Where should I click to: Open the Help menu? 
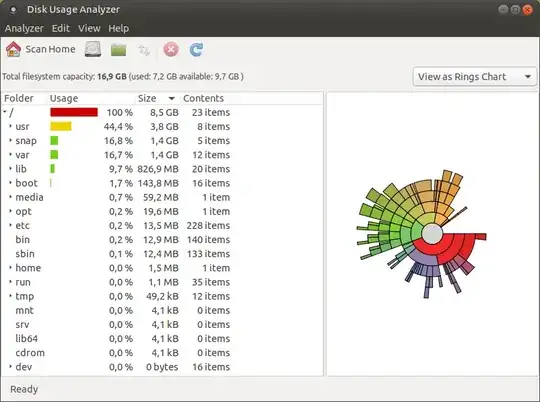pos(118,28)
